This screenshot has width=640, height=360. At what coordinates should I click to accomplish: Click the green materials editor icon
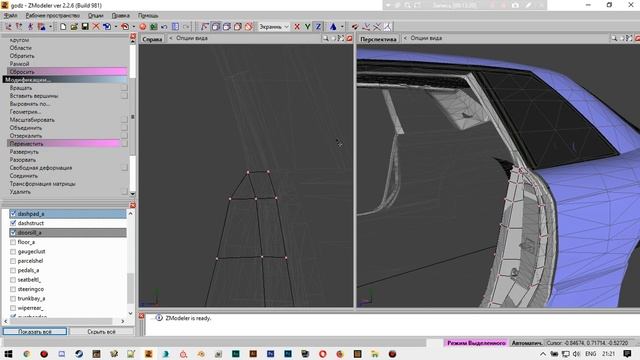(153, 27)
